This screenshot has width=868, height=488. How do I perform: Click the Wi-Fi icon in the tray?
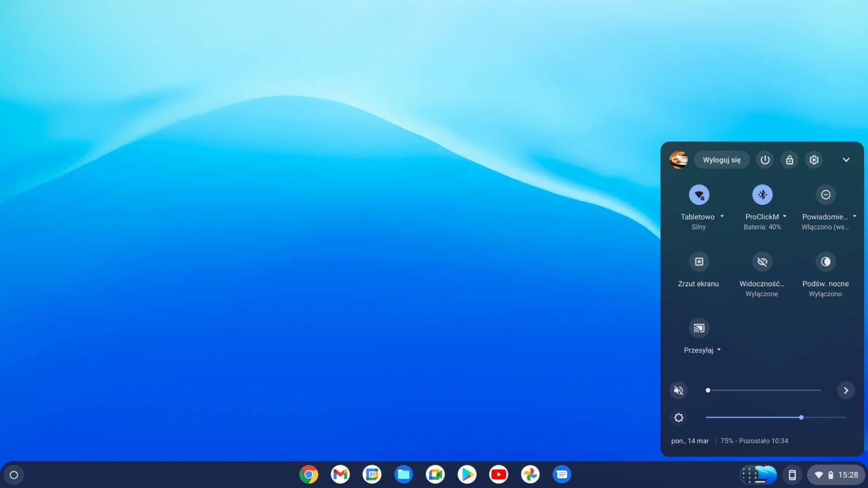[819, 475]
